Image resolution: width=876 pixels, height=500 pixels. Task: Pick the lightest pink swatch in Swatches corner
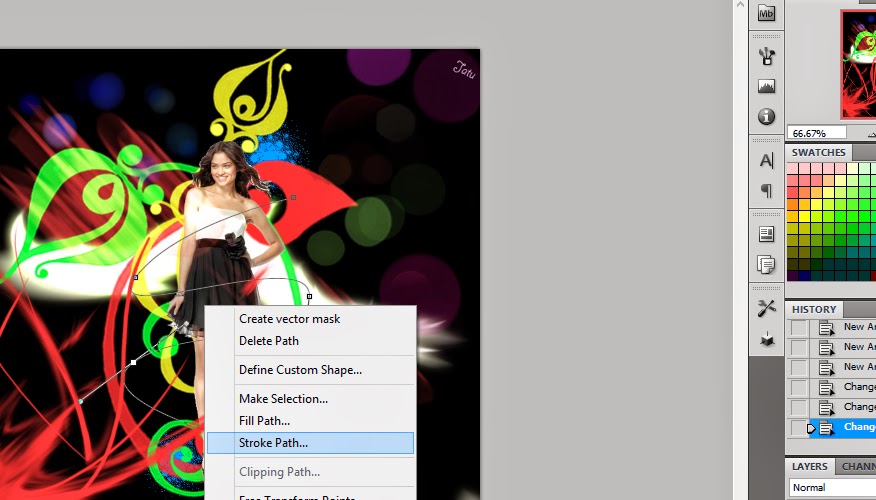[792, 168]
